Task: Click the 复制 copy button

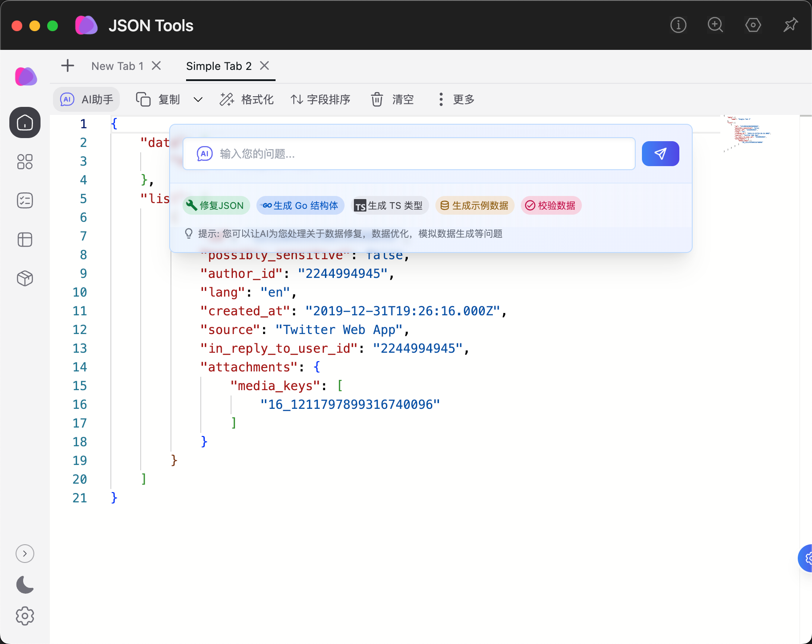Action: click(158, 99)
